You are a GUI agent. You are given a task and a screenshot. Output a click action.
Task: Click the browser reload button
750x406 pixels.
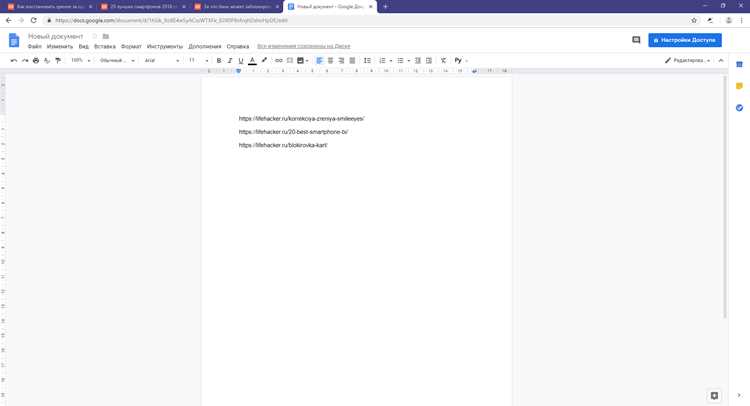point(33,20)
